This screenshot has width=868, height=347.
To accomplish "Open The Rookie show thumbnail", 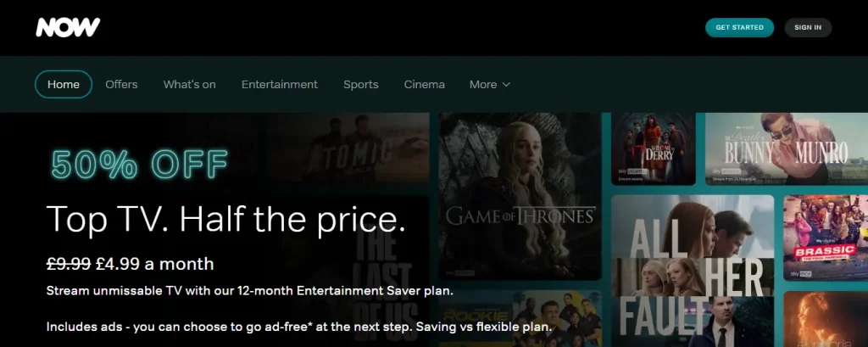I will pos(520,319).
